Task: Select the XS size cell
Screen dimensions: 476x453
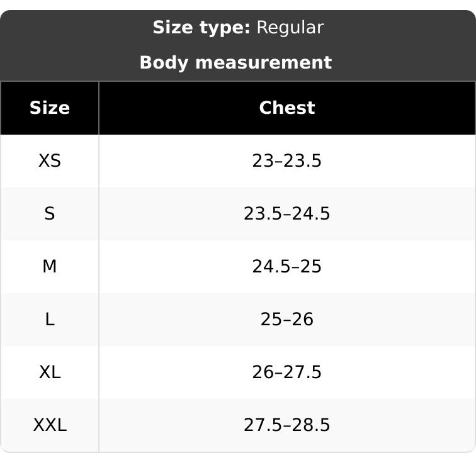Action: (50, 161)
